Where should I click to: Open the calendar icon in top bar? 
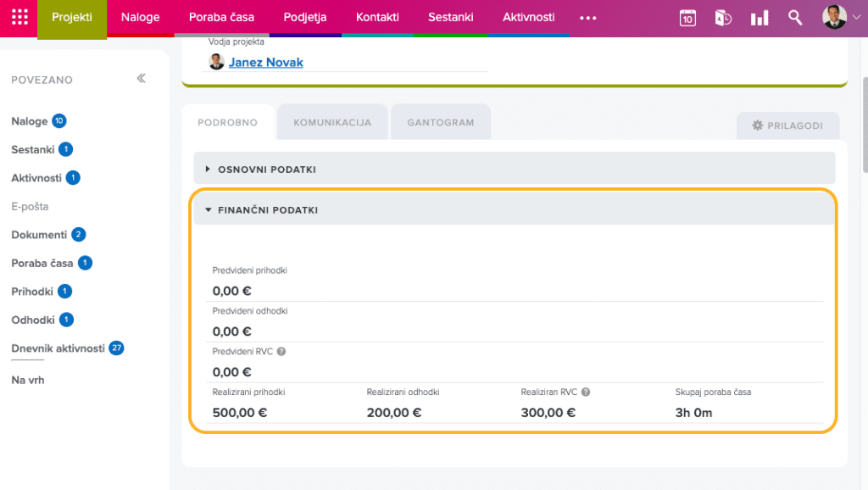pyautogui.click(x=687, y=18)
